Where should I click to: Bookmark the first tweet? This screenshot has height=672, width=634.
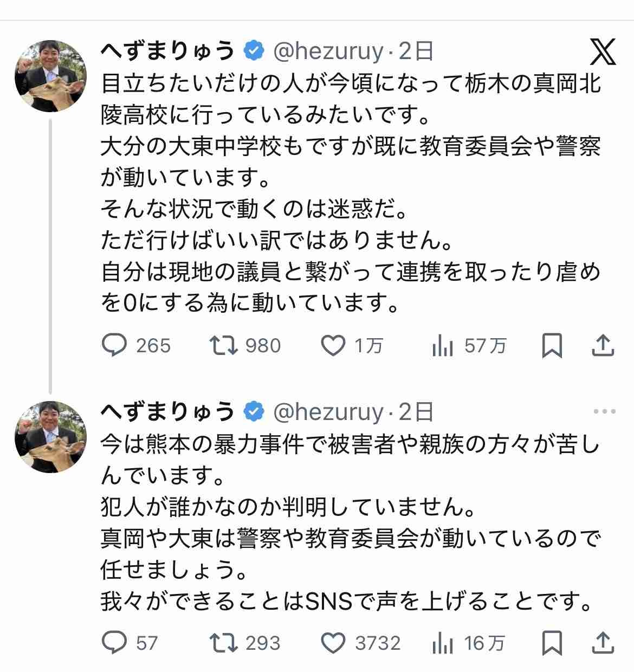tap(552, 345)
